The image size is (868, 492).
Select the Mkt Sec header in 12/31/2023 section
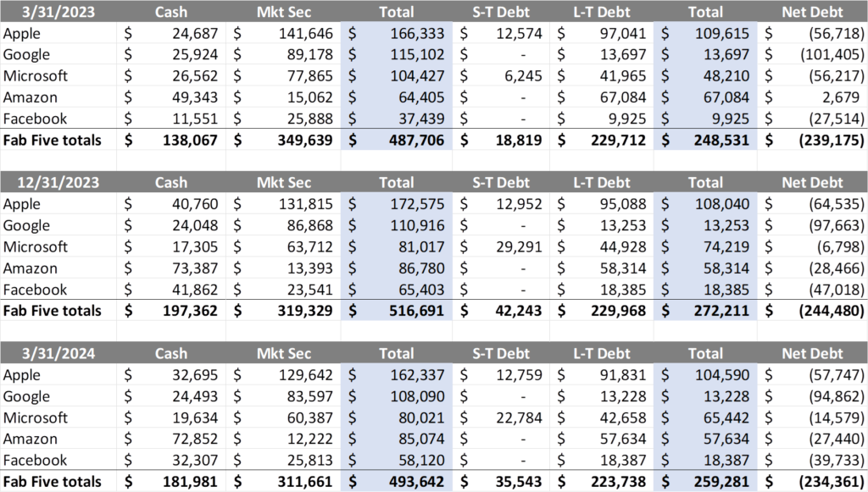283,182
